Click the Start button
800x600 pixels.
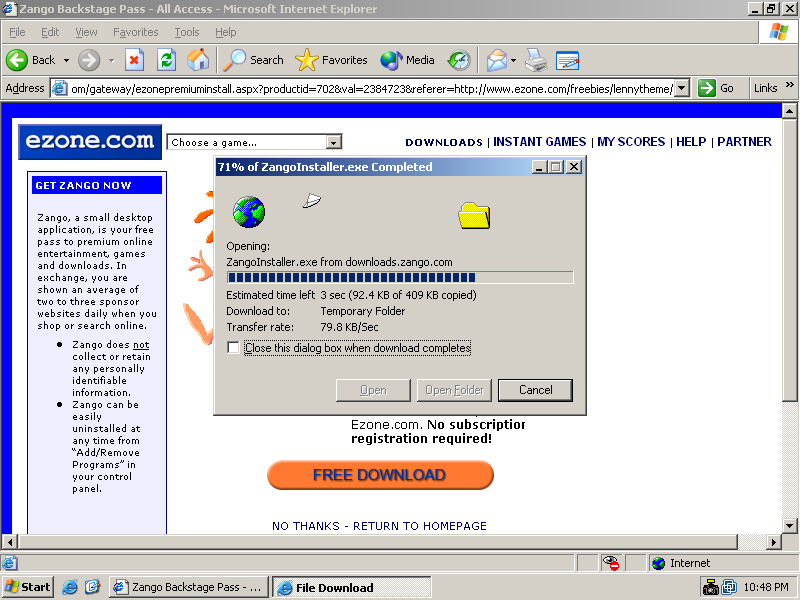(27, 587)
